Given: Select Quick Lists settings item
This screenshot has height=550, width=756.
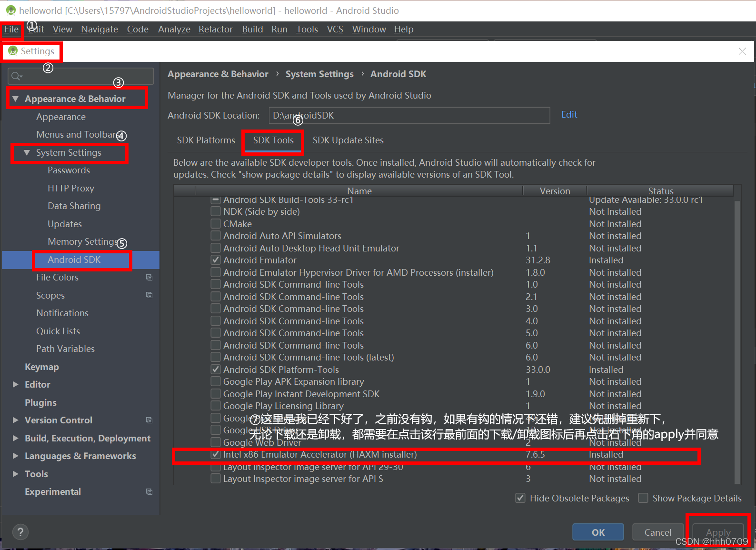Looking at the screenshot, I should point(58,331).
